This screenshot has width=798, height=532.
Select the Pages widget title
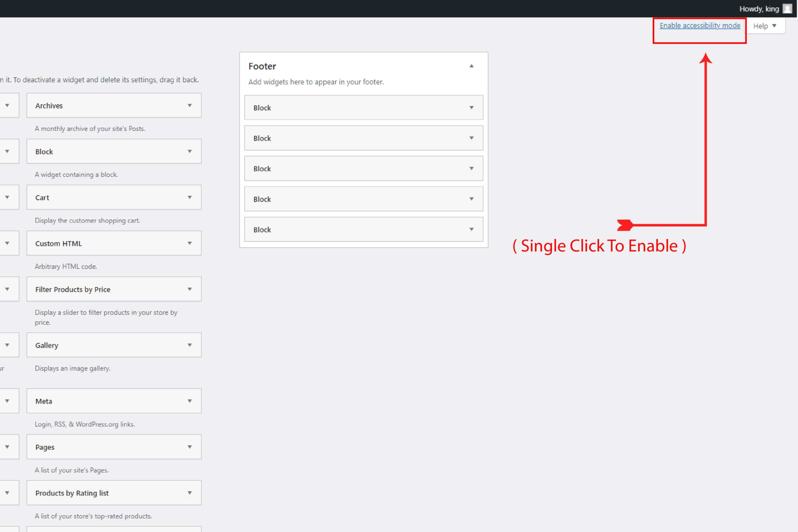click(45, 447)
